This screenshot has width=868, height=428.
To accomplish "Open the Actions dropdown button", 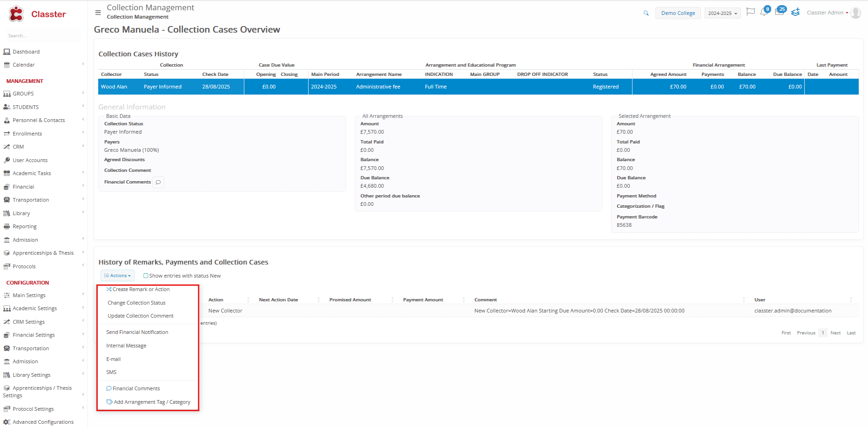I will click(x=117, y=276).
